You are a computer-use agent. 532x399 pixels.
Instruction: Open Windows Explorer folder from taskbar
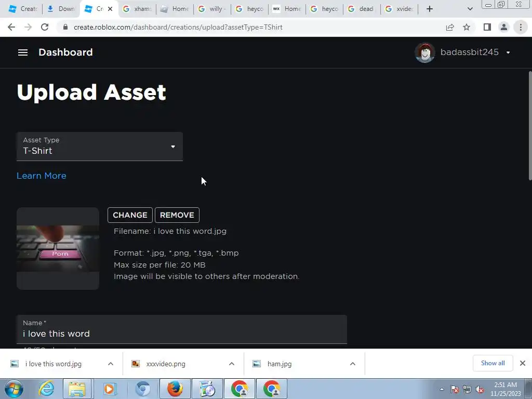click(77, 389)
